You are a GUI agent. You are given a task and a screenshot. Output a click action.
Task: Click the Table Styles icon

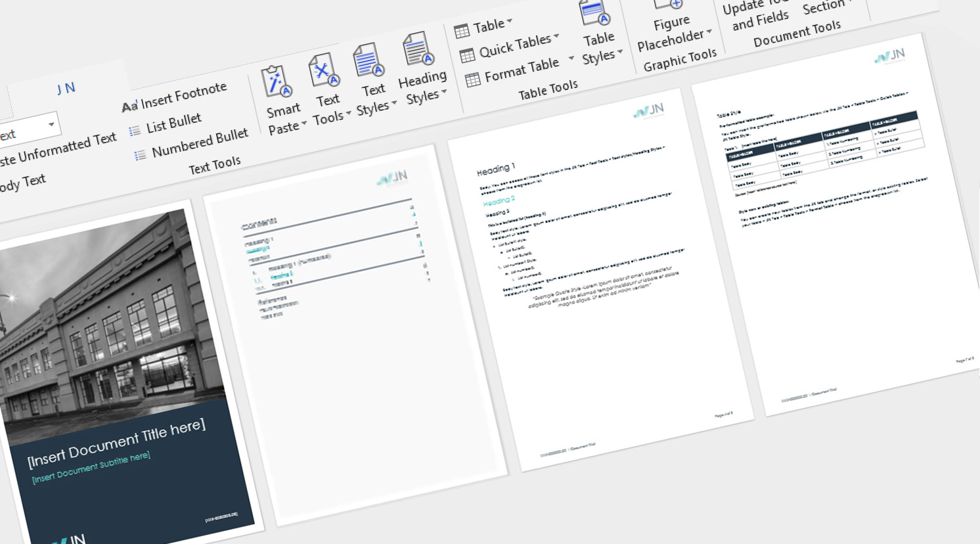595,12
